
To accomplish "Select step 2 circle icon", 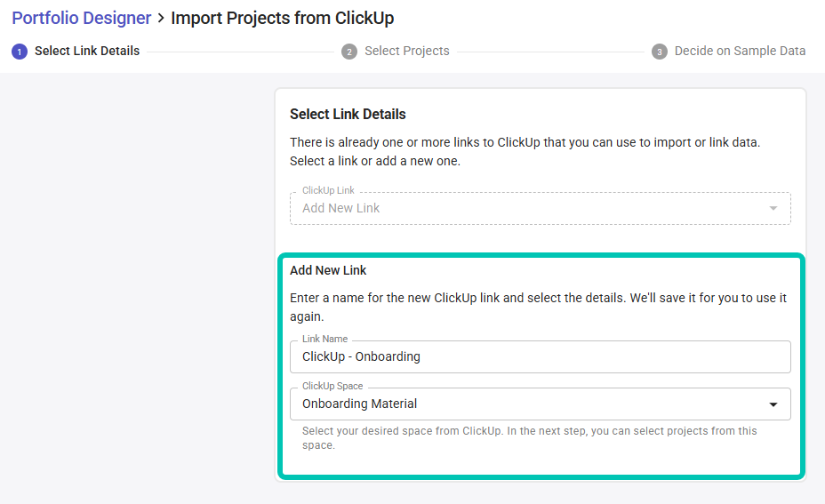I will [348, 52].
